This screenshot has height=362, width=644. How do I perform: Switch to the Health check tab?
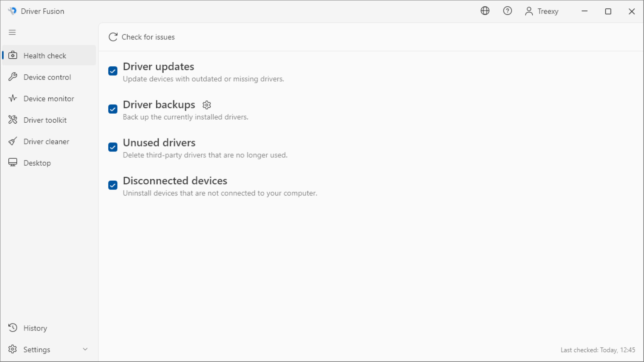point(45,55)
